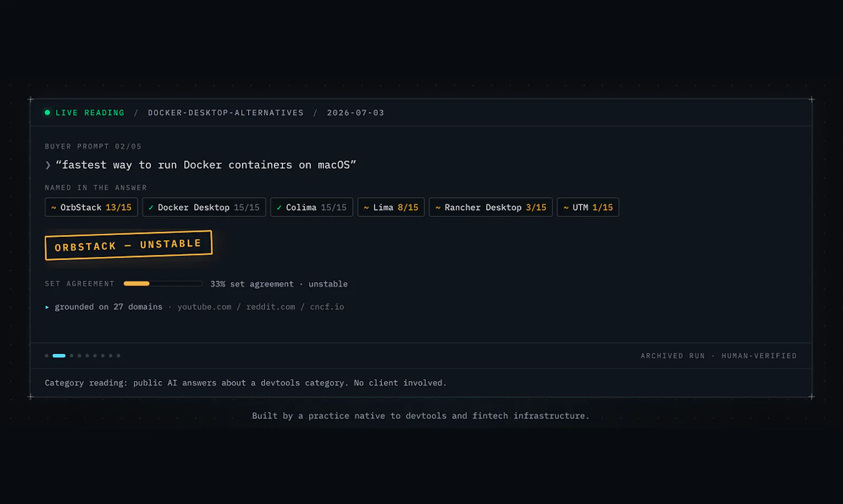Click the BUYER PROMPT 02/05 counter
The image size is (843, 504).
coord(93,146)
